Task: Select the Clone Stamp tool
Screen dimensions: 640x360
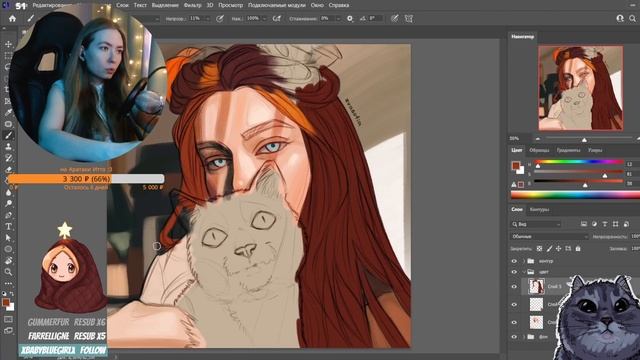Action: click(x=8, y=147)
